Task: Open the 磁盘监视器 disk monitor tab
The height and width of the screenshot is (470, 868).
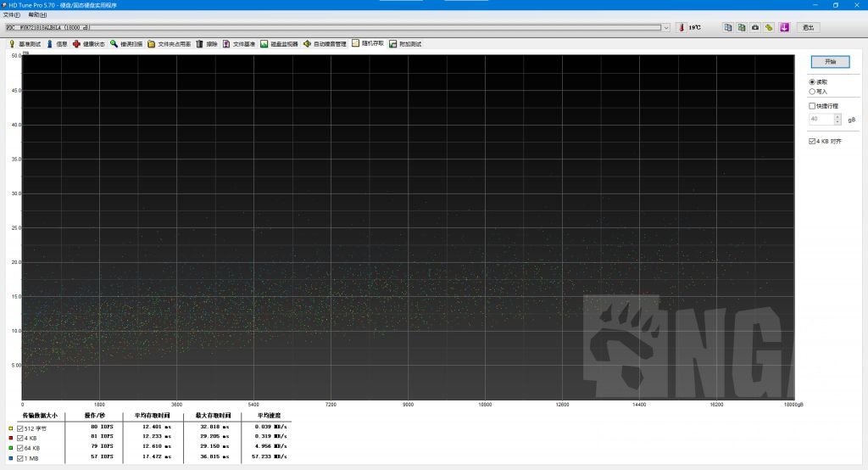Action: (x=279, y=44)
